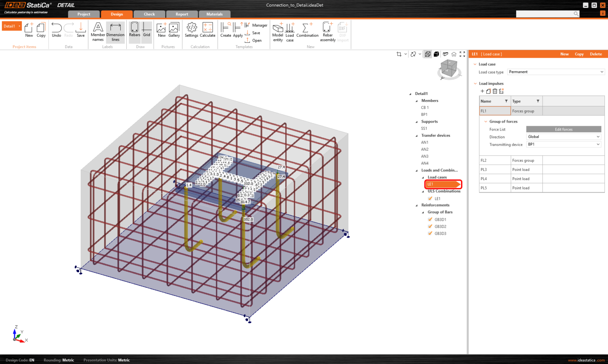
Task: Open the Rebar assembly tool
Action: coord(327,31)
